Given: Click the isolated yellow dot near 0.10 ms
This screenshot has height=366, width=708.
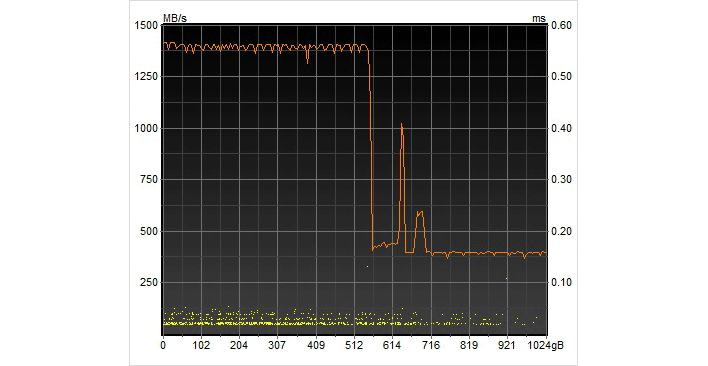Looking at the screenshot, I should 507,278.
